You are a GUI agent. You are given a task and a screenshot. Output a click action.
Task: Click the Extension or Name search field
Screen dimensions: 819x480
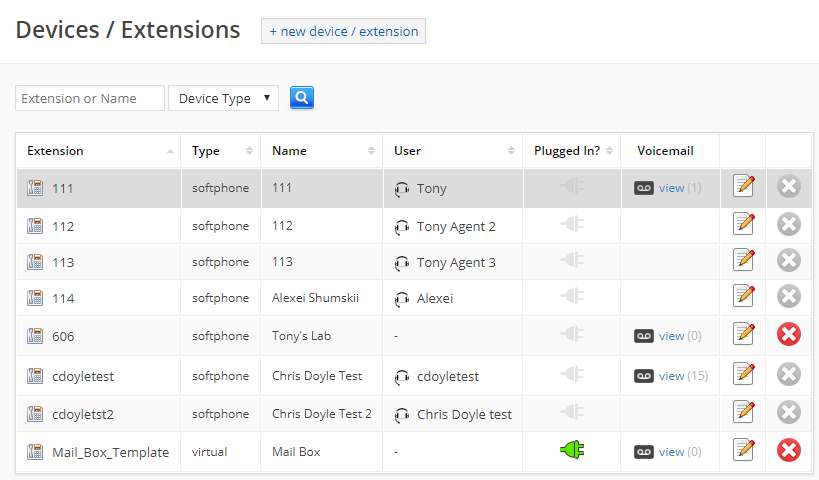90,98
